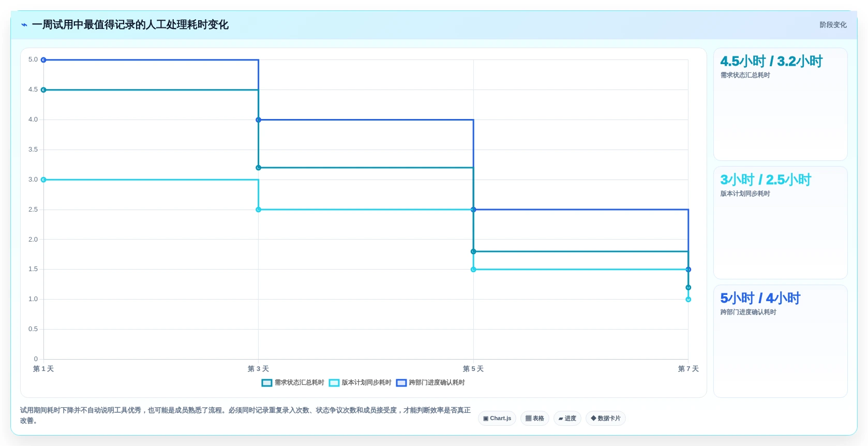
Task: Toggle the 需求状态汇总耗时 legend series
Action: pyautogui.click(x=293, y=383)
